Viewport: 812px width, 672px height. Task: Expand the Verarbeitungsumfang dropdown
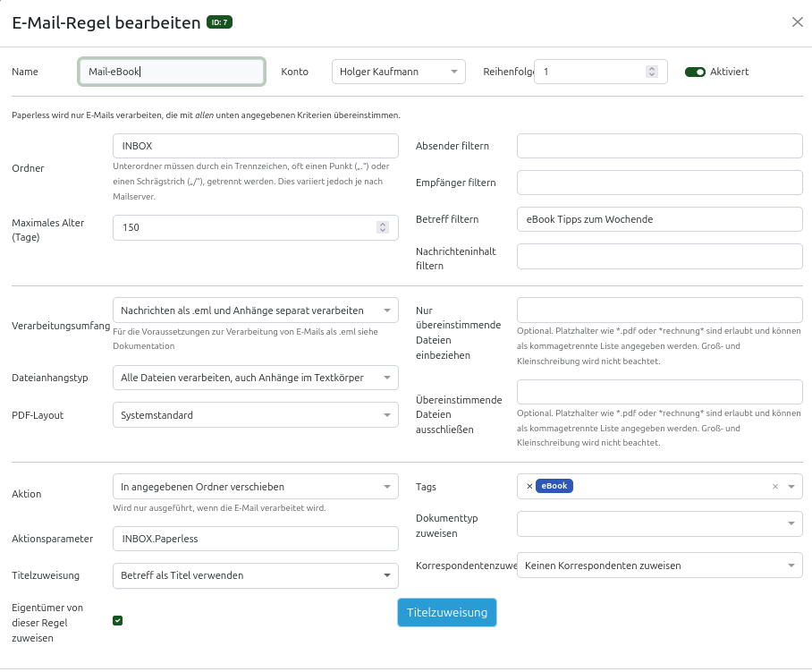pos(256,310)
